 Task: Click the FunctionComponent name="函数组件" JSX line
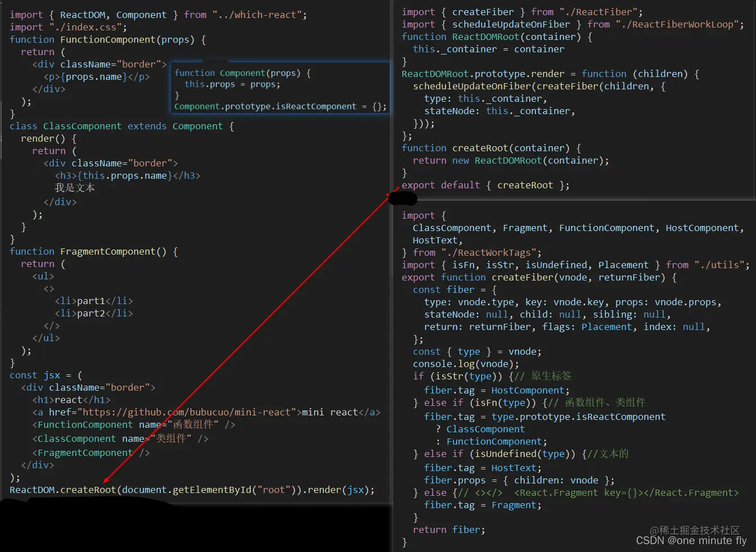(134, 424)
